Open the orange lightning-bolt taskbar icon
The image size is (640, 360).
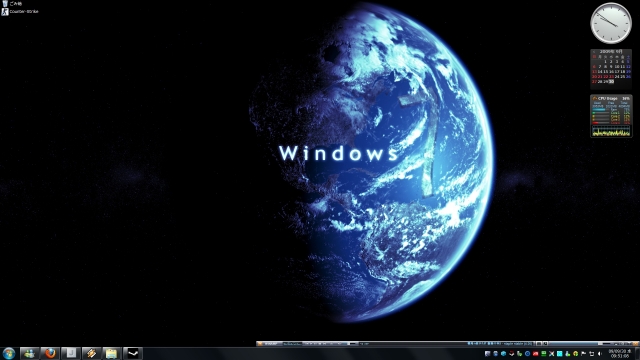point(91,353)
